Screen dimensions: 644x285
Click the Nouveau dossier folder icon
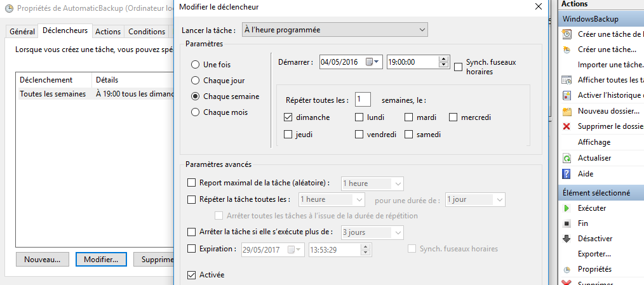tap(567, 111)
